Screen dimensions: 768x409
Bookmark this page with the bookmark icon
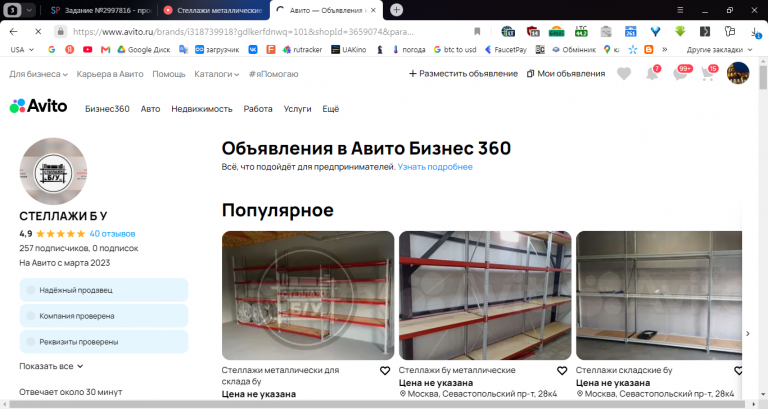tap(477, 31)
